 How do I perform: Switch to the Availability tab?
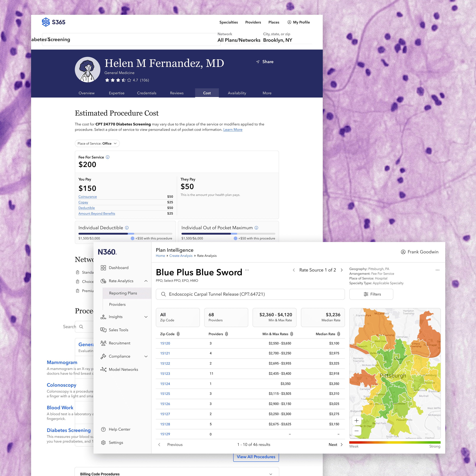(x=237, y=93)
